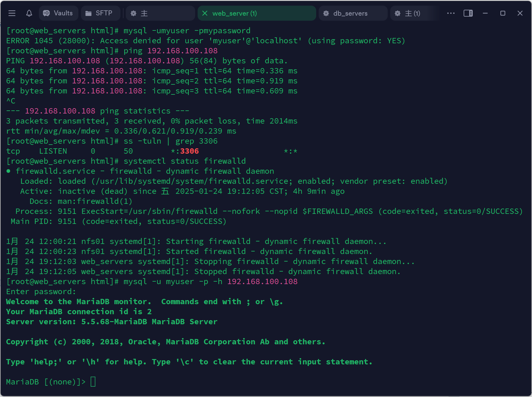
Task: Minimize the terminal window
Action: (485, 13)
